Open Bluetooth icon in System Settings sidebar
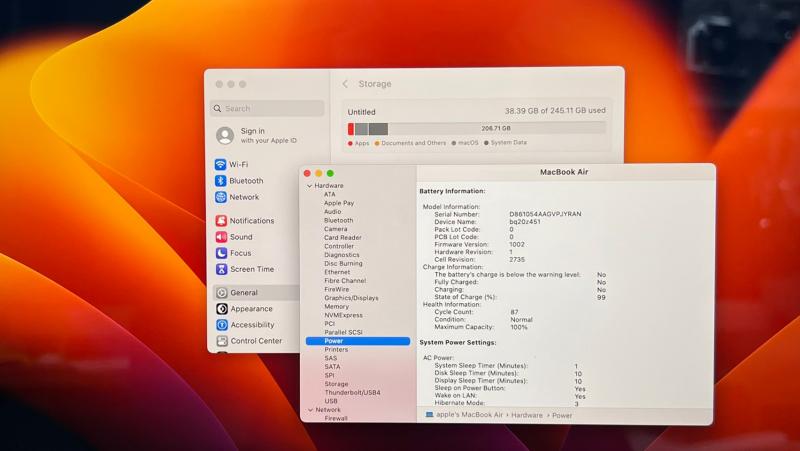Image resolution: width=800 pixels, height=451 pixels. 220,181
